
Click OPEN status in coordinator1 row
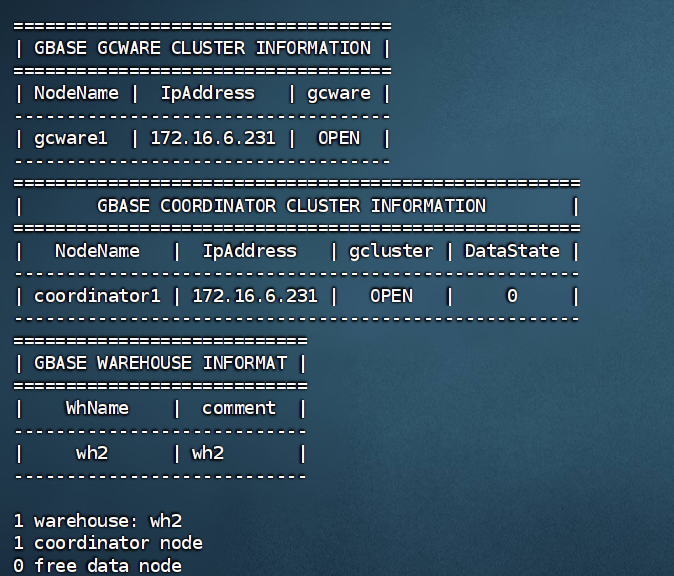point(391,296)
